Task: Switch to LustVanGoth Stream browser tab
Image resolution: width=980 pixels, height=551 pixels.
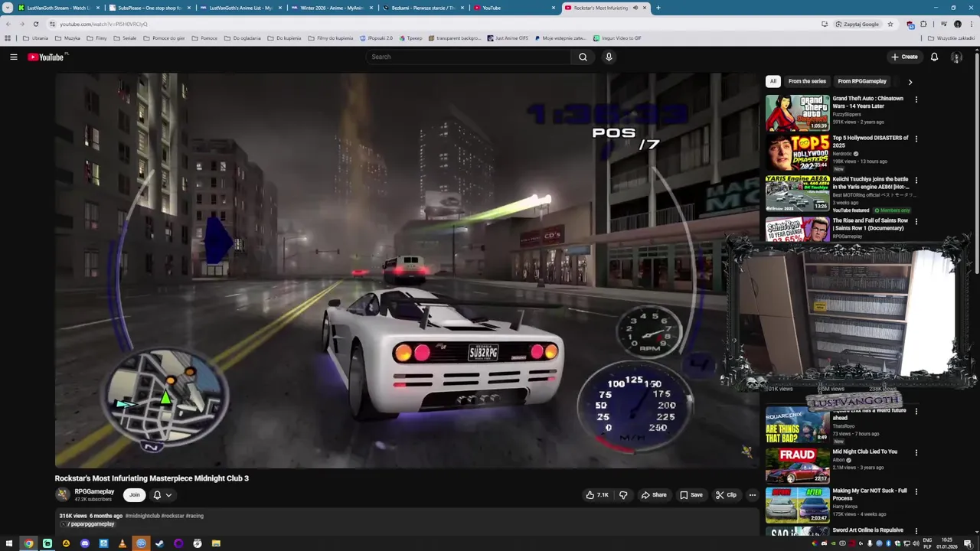Action: [x=60, y=8]
